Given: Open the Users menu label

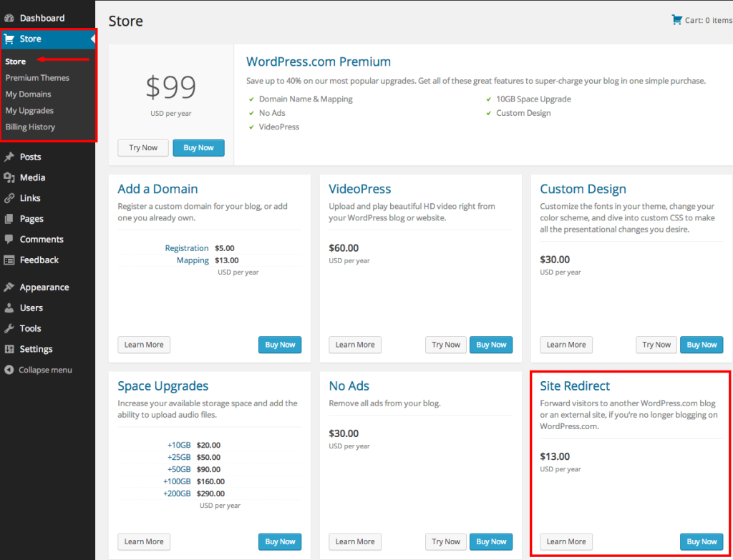Looking at the screenshot, I should [31, 308].
